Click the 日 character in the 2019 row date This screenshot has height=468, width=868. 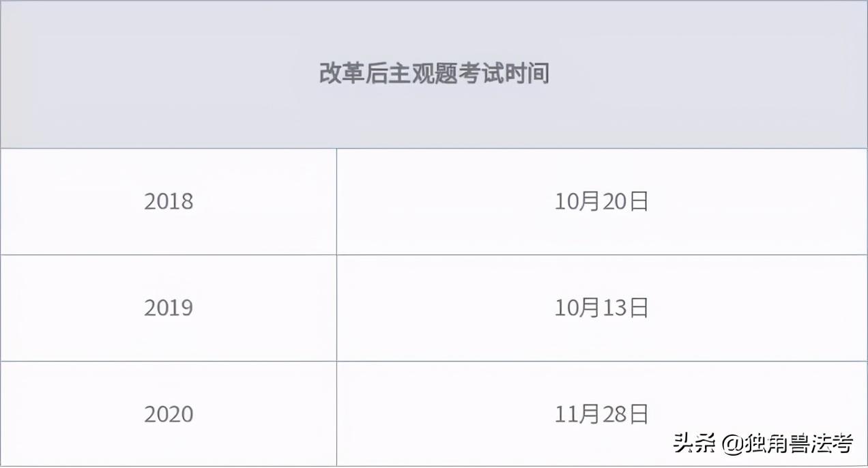(x=638, y=308)
